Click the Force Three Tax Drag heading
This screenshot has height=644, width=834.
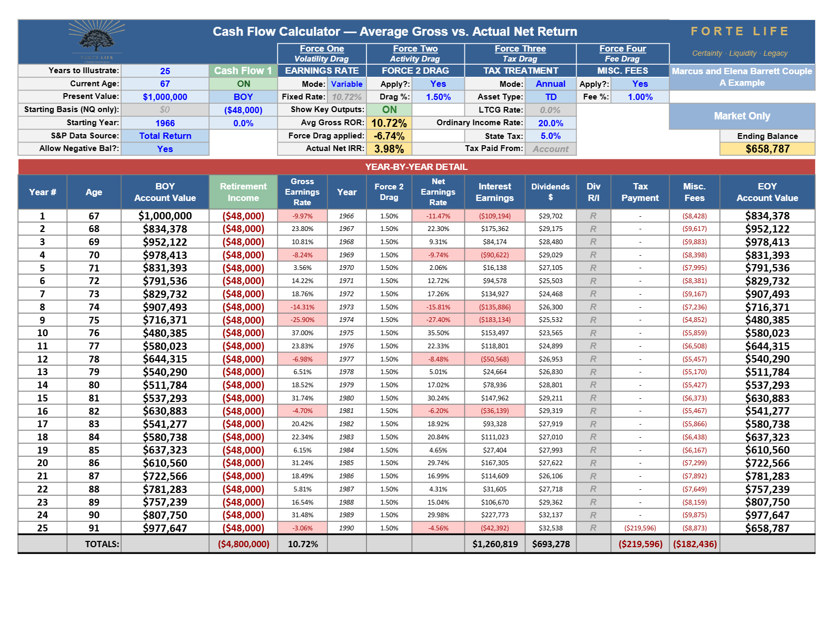point(520,54)
